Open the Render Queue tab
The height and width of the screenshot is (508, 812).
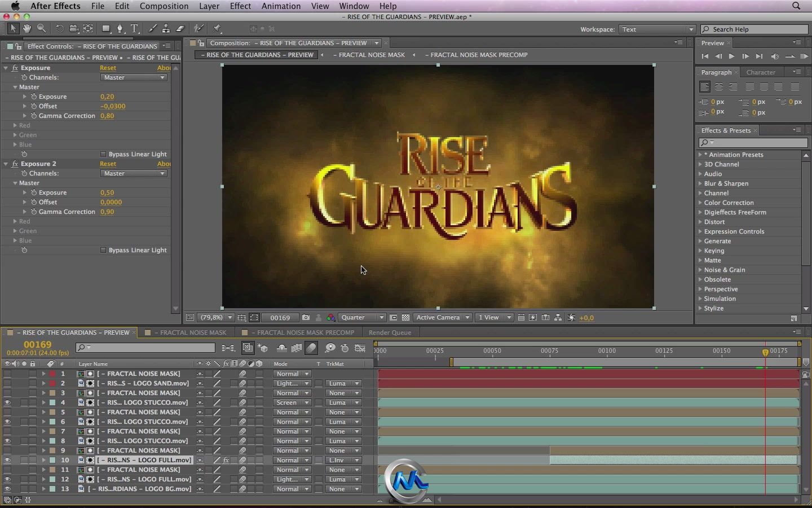(390, 332)
